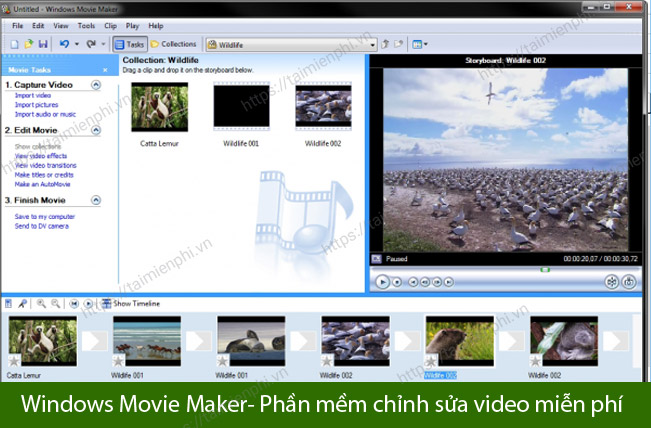
Task: Toggle the Tasks pane button
Action: [128, 44]
